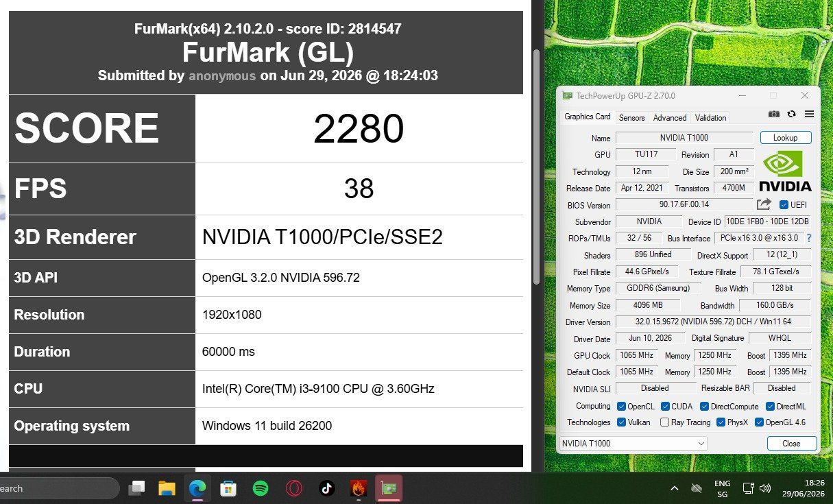Click the anonymous submitter link
The image size is (833, 504).
tap(222, 75)
